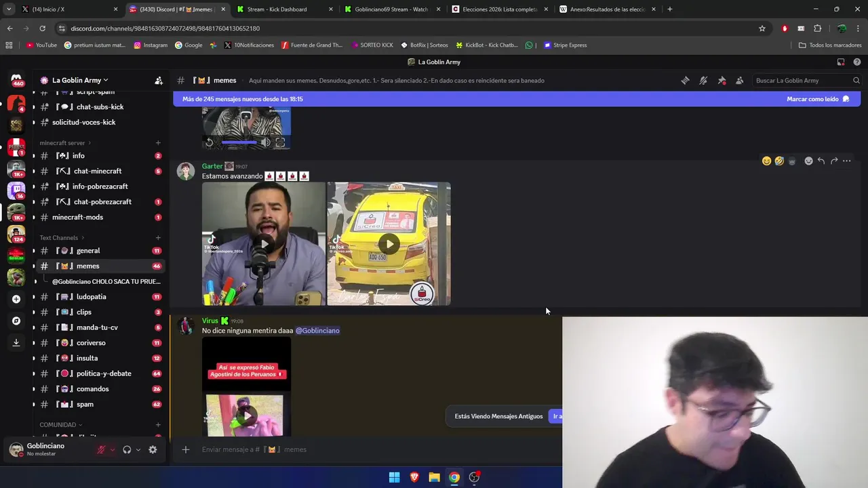Image resolution: width=868 pixels, height=488 pixels.
Task: Adjust the volume slider on top video
Action: click(x=239, y=142)
